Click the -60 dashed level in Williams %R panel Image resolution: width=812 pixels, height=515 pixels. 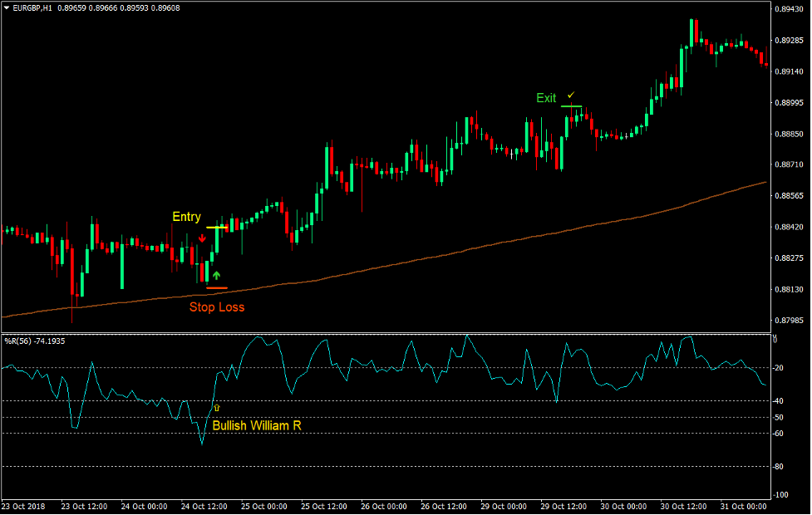pos(416,433)
